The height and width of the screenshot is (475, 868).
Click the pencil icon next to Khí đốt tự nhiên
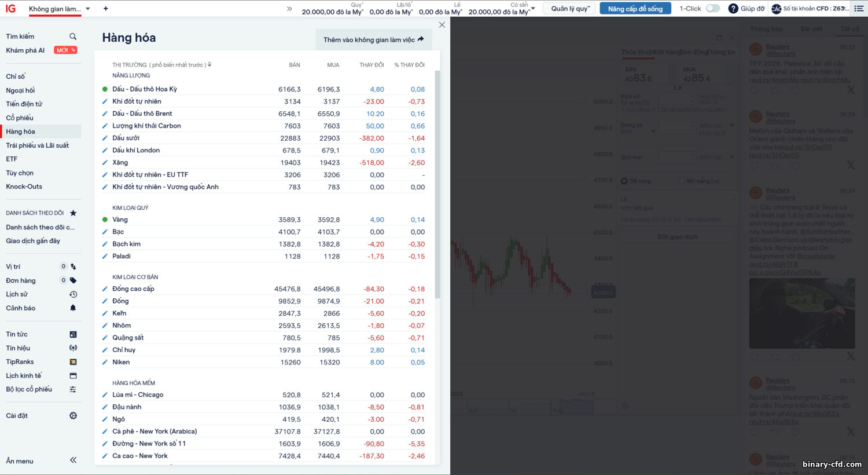[105, 101]
